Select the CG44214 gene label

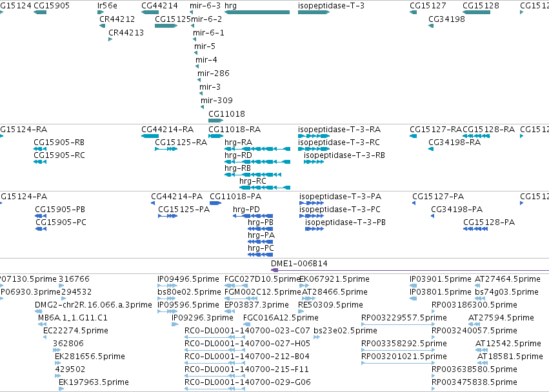point(159,6)
